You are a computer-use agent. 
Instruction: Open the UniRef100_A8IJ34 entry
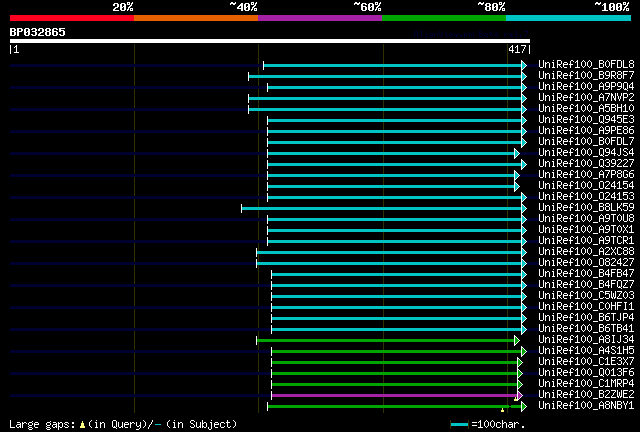(x=586, y=340)
